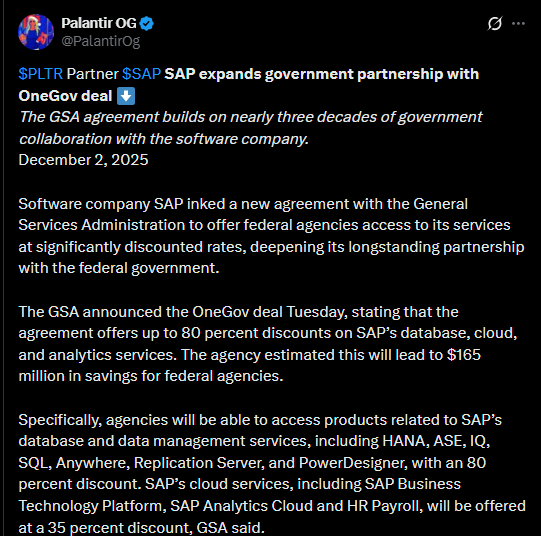Image resolution: width=541 pixels, height=536 pixels.
Task: Open the $PLTR cashtag link
Action: (x=41, y=74)
